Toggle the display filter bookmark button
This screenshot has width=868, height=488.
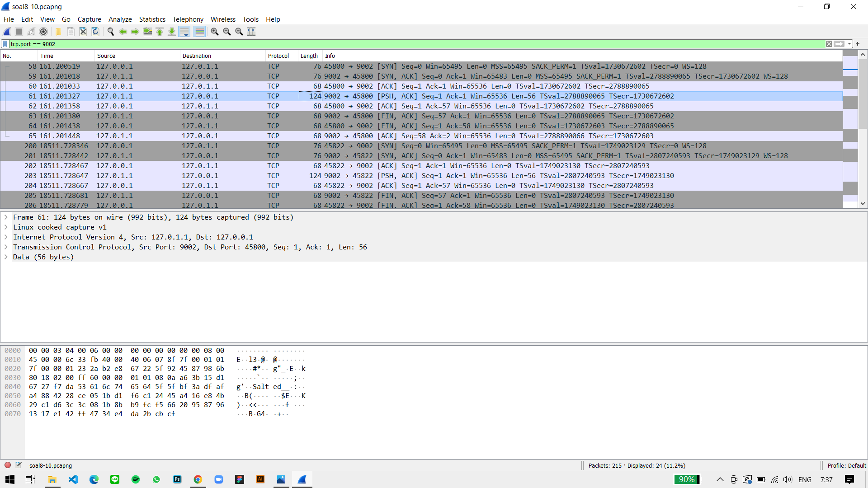[5, 44]
